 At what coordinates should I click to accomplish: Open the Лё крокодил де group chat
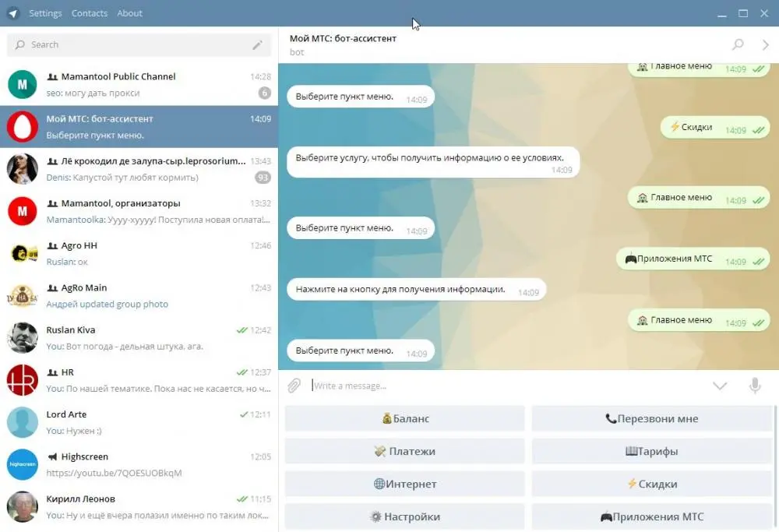139,169
